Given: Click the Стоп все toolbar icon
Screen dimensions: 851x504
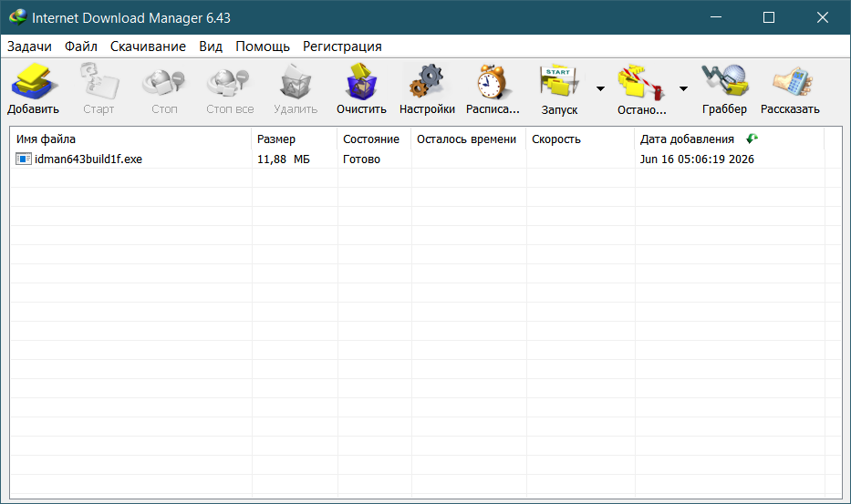Looking at the screenshot, I should [230, 82].
